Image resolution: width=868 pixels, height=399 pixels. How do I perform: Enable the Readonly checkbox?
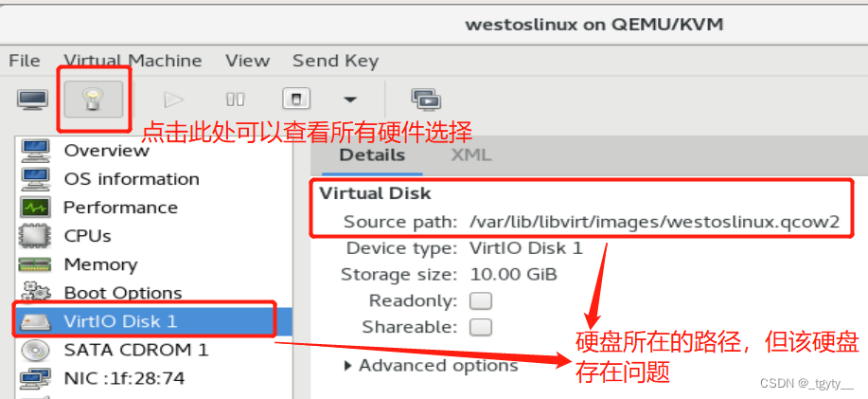(x=481, y=300)
